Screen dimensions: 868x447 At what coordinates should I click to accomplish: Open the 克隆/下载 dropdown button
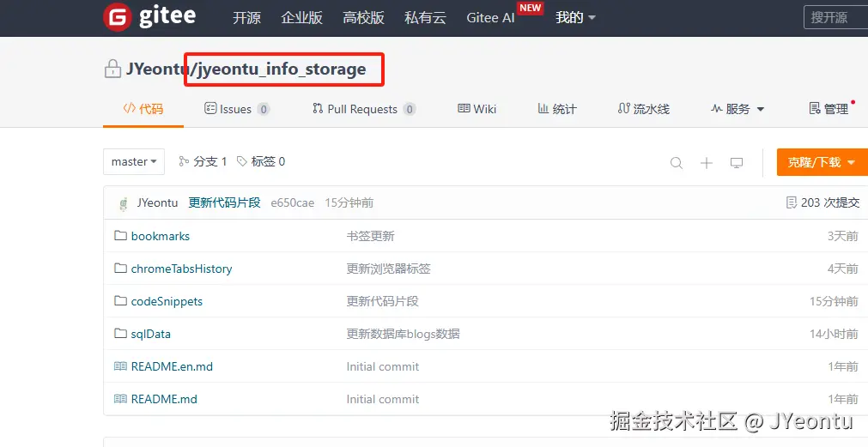822,162
